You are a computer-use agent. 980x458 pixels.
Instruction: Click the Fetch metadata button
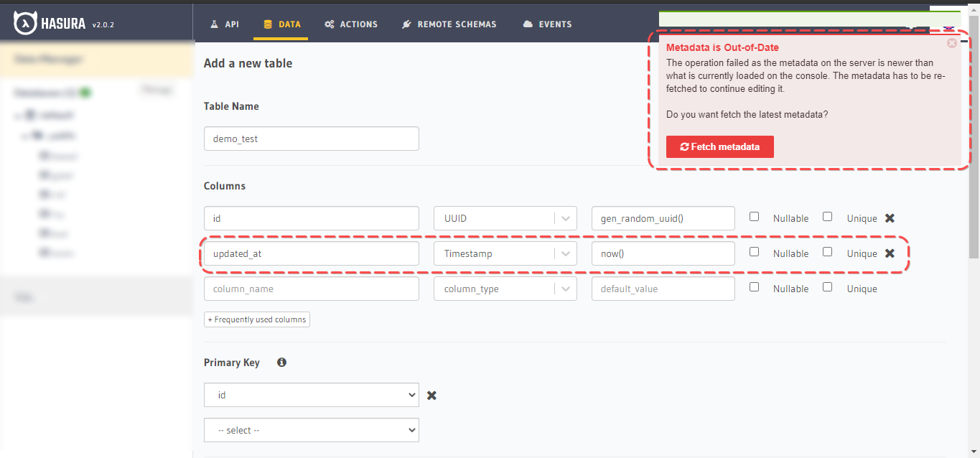[x=720, y=146]
